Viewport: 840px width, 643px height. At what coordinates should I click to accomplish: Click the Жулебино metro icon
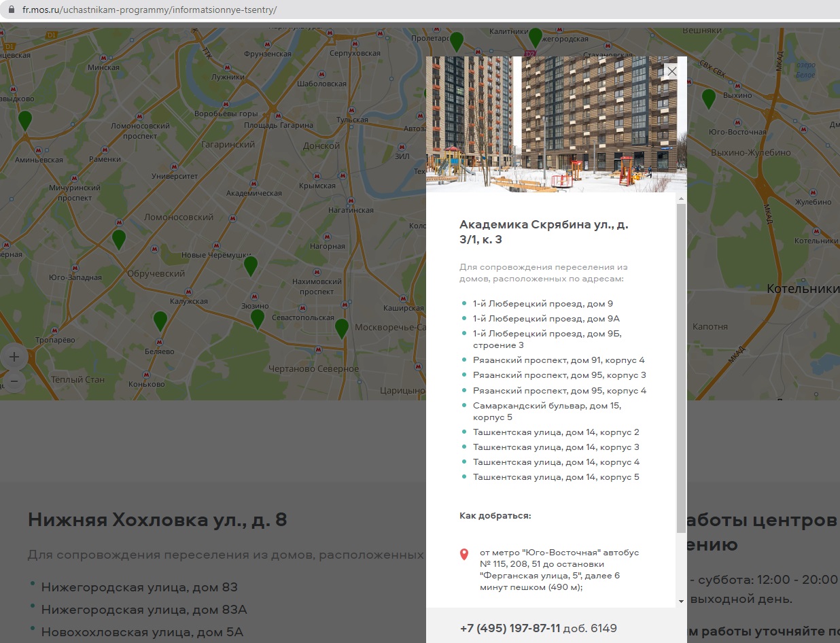pos(813,192)
